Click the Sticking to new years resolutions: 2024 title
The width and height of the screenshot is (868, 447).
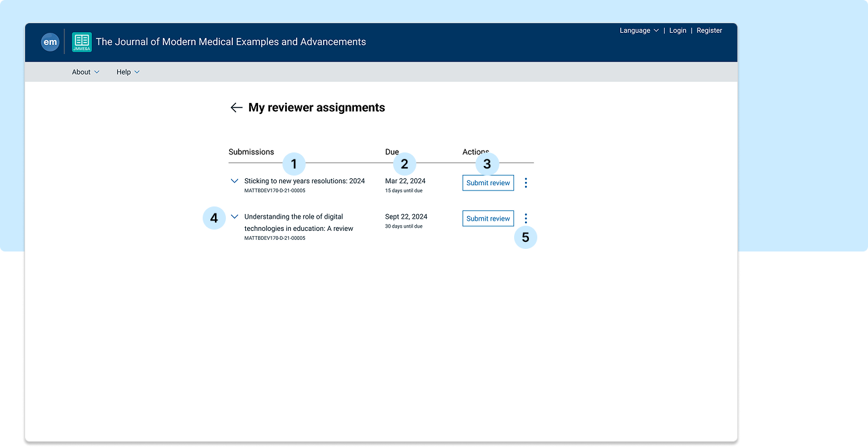click(304, 181)
